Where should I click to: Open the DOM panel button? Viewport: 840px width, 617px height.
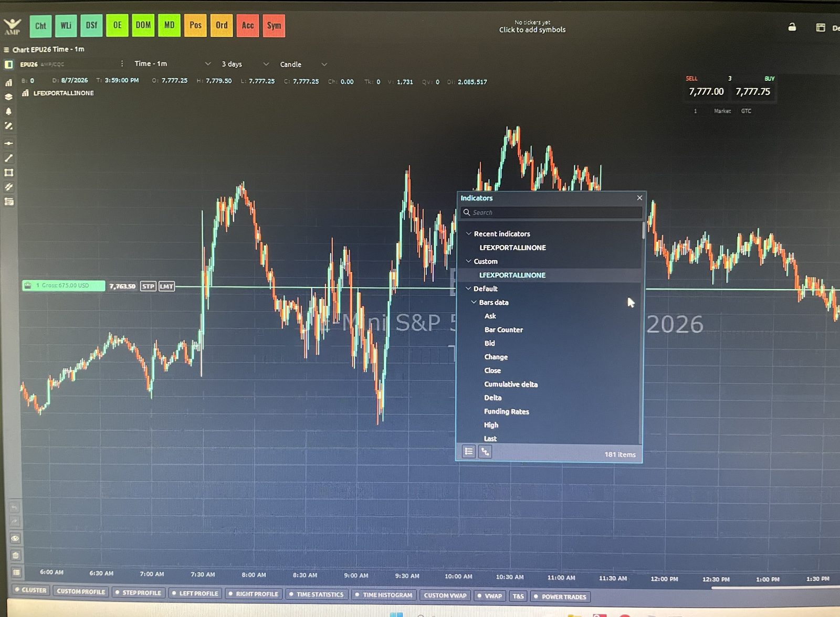pyautogui.click(x=143, y=26)
